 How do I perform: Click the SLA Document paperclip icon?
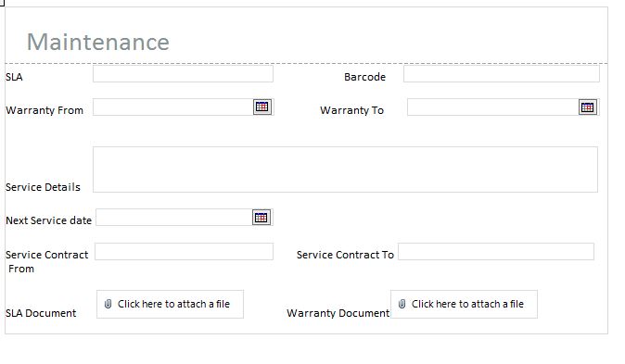108,305
